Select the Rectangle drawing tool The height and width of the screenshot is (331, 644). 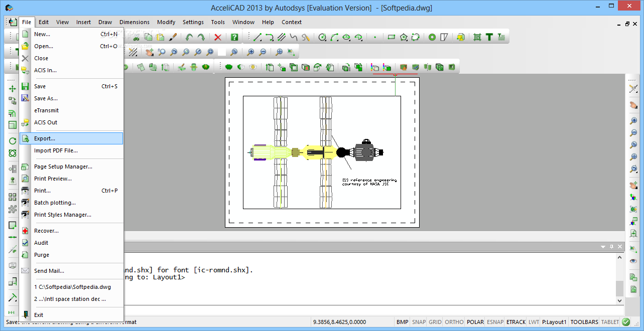(392, 37)
